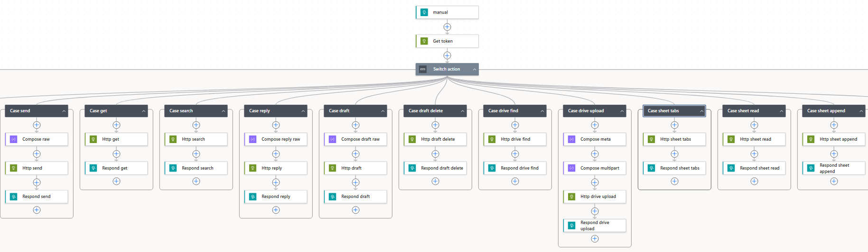Click the Http sheet append icon

811,139
